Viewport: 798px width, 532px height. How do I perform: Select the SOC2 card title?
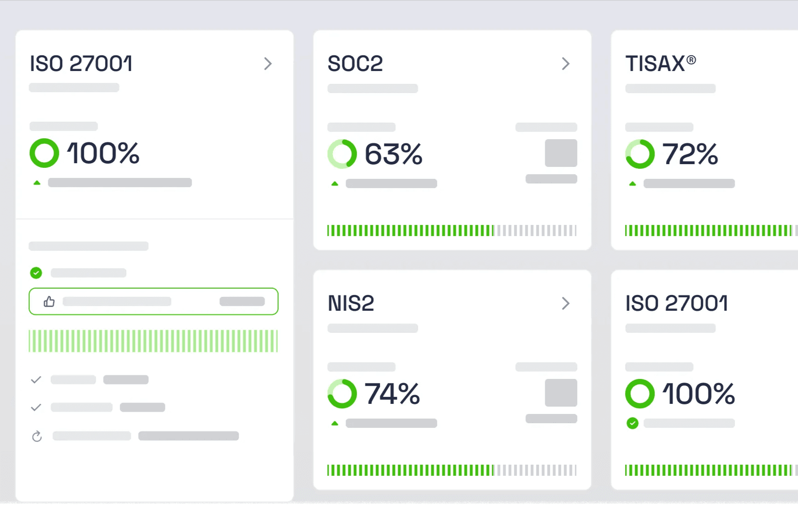[x=355, y=64]
